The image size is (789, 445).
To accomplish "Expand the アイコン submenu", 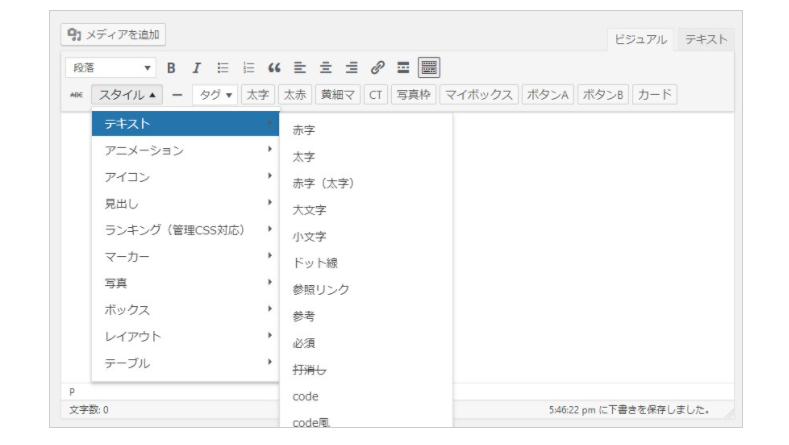I will (x=185, y=177).
